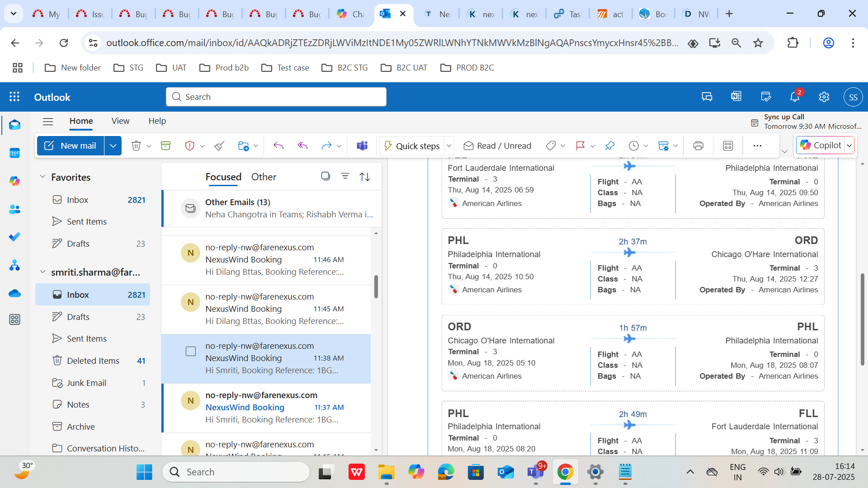Expand the ribbon with the chevron

click(x=785, y=151)
